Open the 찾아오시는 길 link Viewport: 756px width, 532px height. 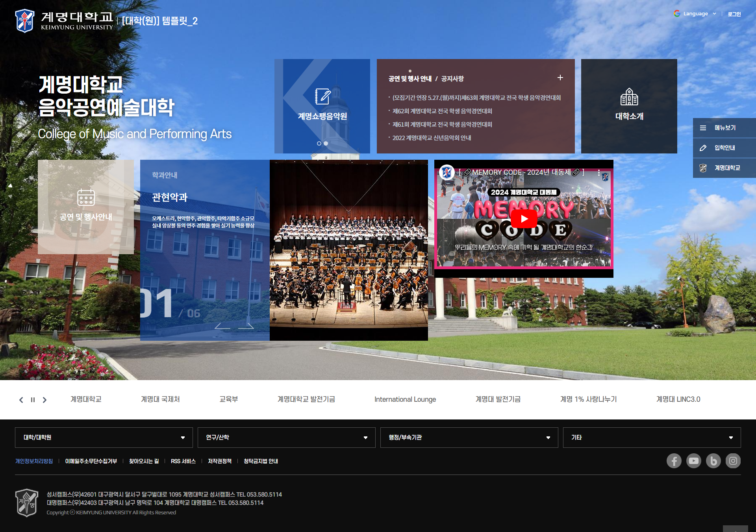(x=144, y=461)
